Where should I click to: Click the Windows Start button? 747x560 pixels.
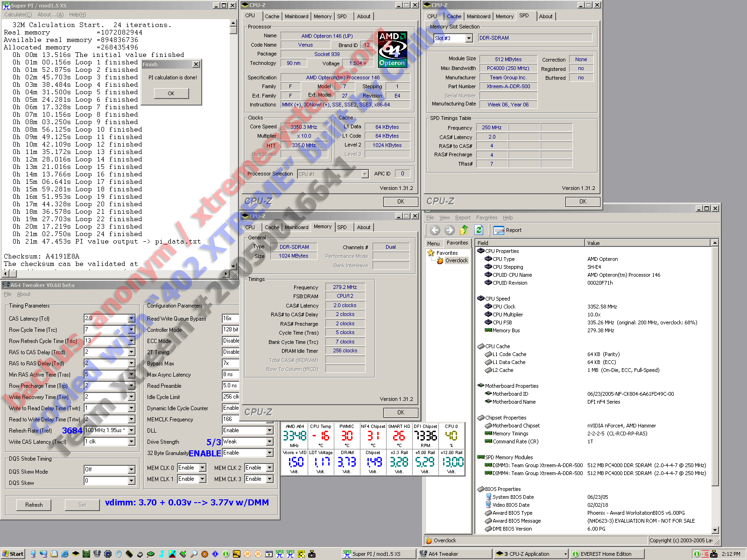[x=13, y=554]
